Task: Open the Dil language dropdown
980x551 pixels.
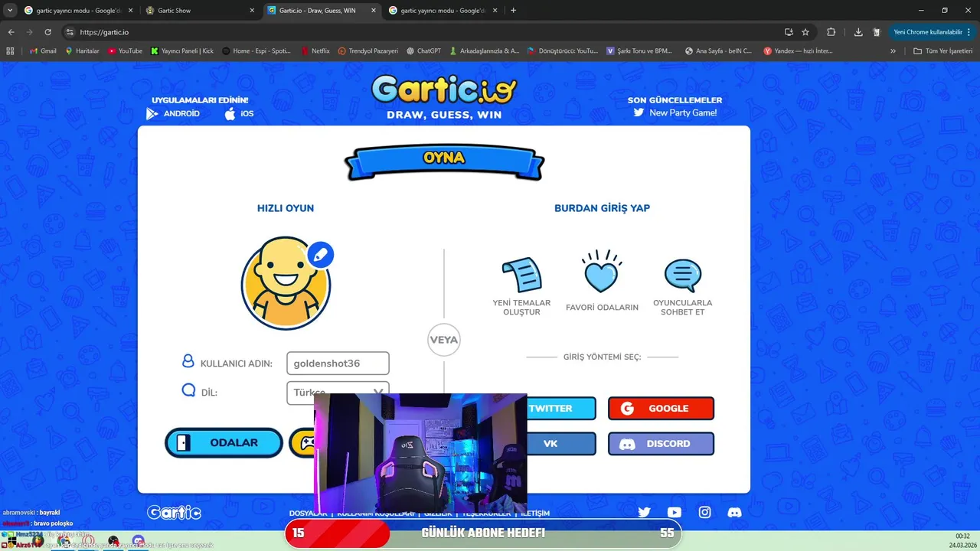Action: point(338,392)
